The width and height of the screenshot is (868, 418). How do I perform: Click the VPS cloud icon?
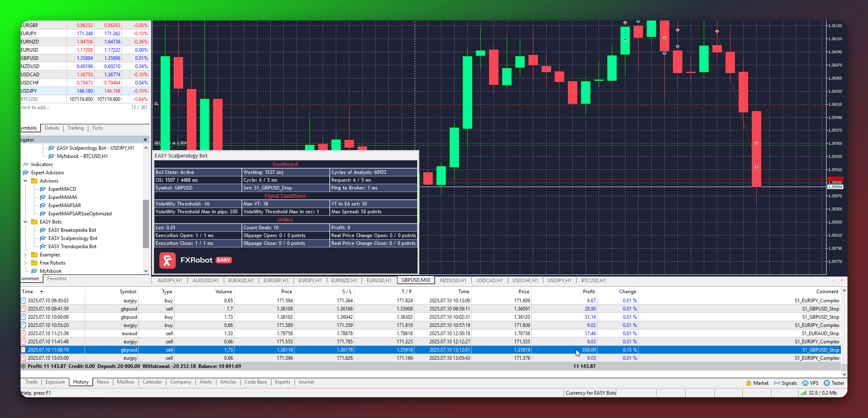coord(805,383)
